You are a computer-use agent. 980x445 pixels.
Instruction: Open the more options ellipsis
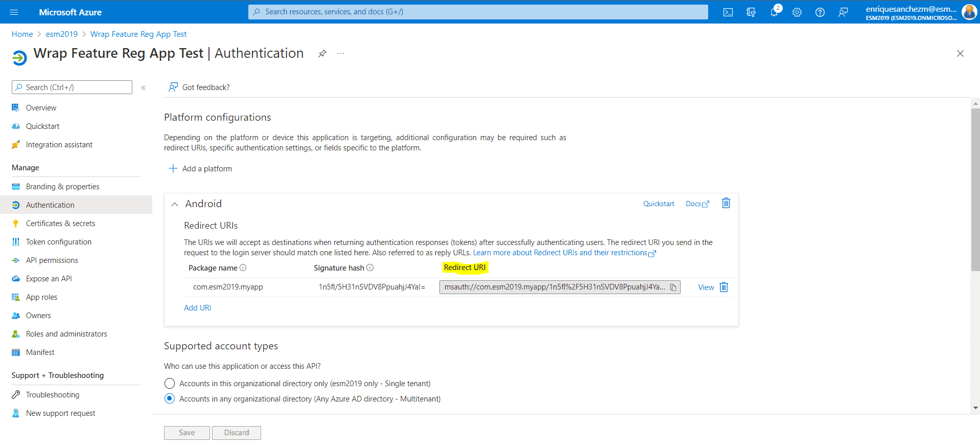tap(341, 54)
